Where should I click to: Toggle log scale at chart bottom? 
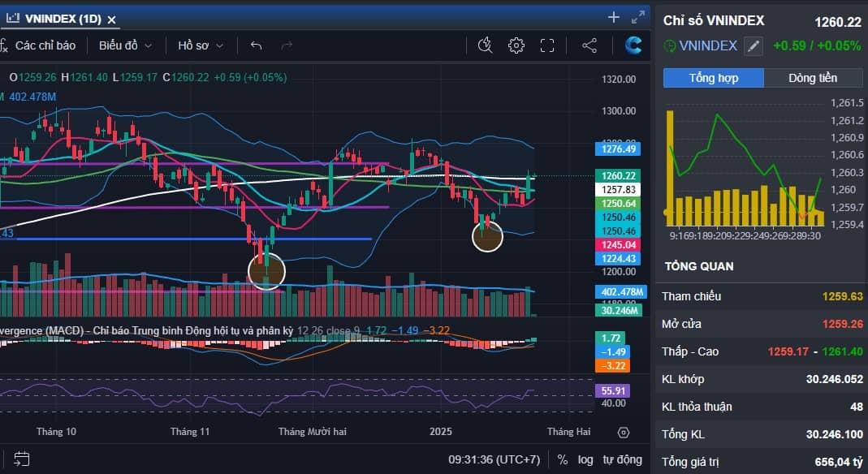(585, 459)
